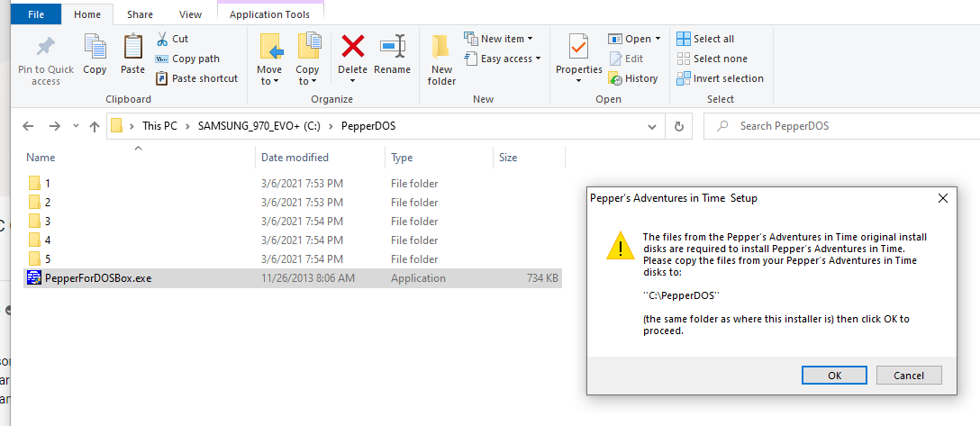Viewport: 980px width, 426px height.
Task: Click the Rename icon
Action: [393, 47]
